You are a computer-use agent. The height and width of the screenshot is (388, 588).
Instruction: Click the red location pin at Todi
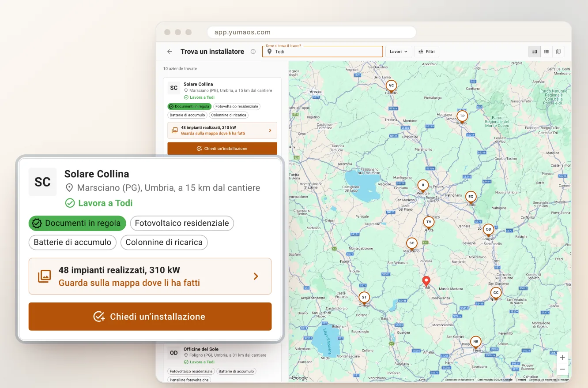(x=426, y=281)
